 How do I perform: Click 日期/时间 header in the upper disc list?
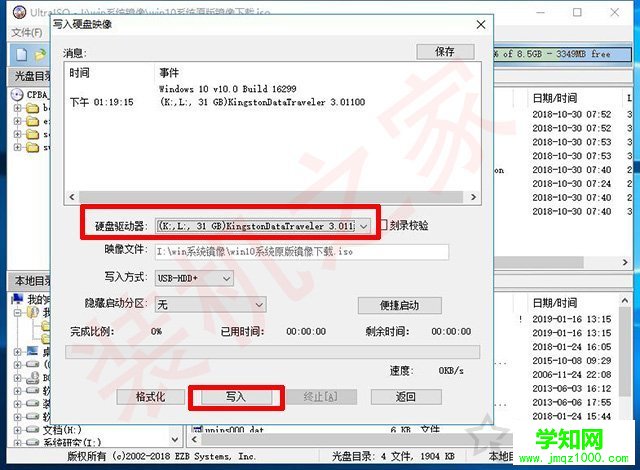point(555,98)
